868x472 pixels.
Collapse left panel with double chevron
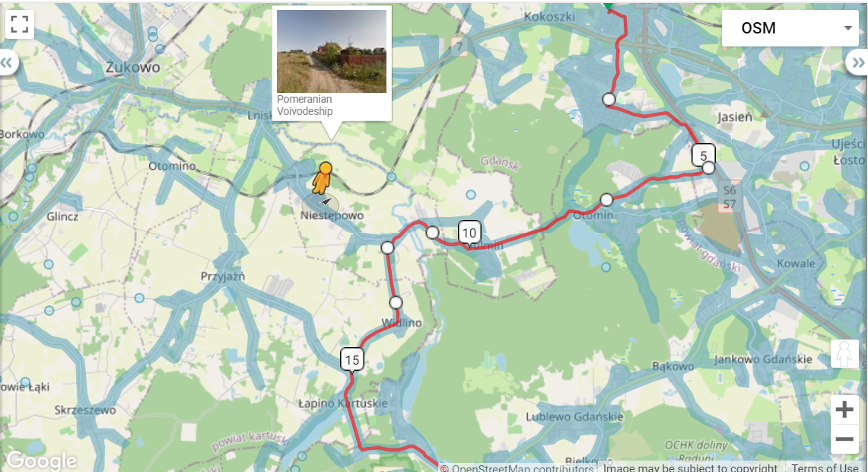(7, 62)
